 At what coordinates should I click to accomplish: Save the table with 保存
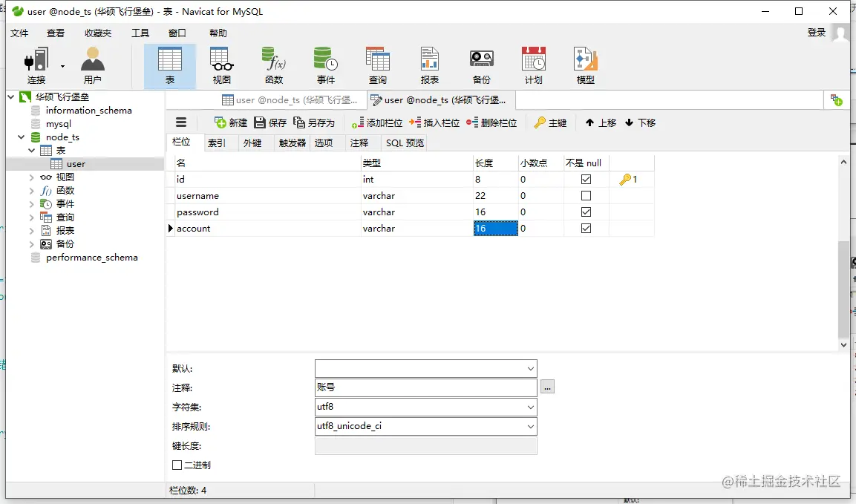(270, 122)
